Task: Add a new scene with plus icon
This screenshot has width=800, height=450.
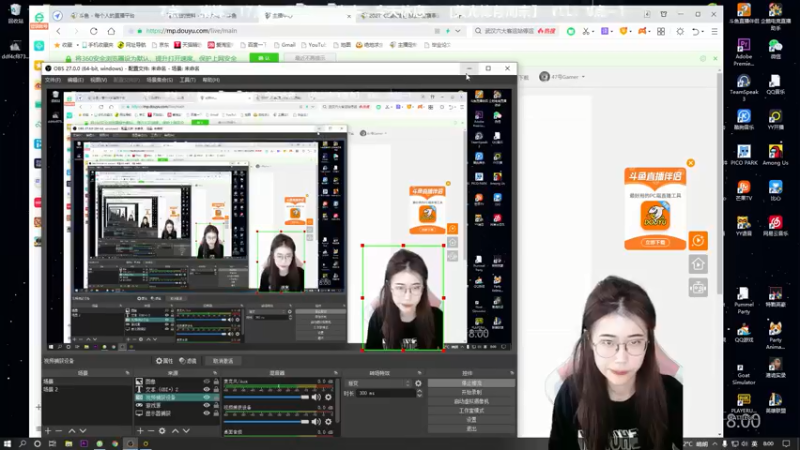Action: 48,431
